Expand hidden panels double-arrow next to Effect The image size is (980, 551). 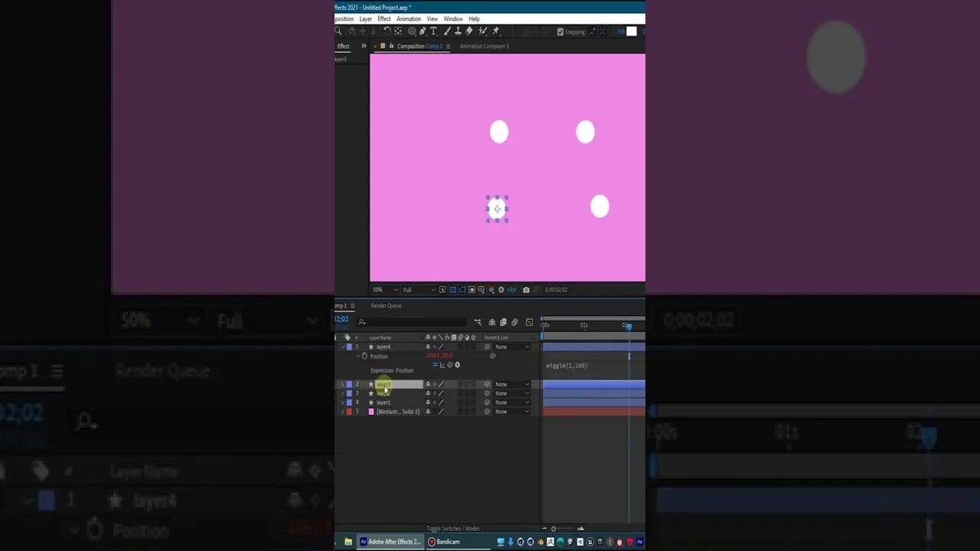click(x=364, y=46)
